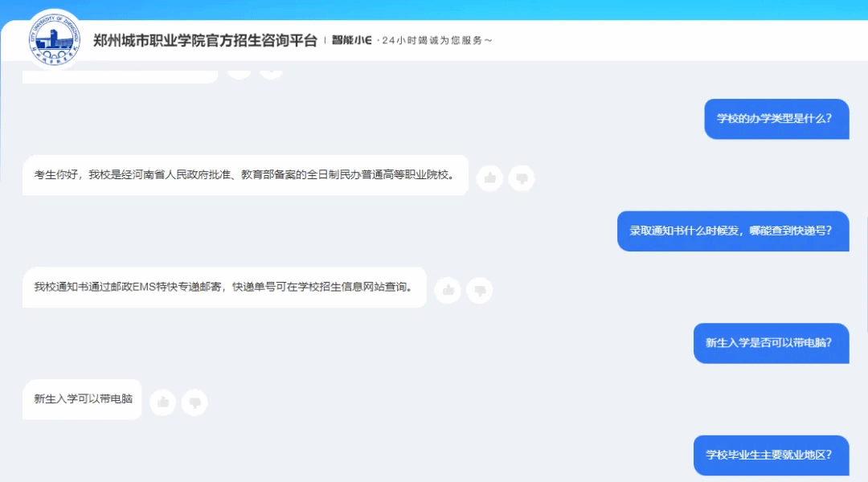The height and width of the screenshot is (482, 868).
Task: Click the partly hidden thumbs-up at top
Action: pyautogui.click(x=239, y=70)
